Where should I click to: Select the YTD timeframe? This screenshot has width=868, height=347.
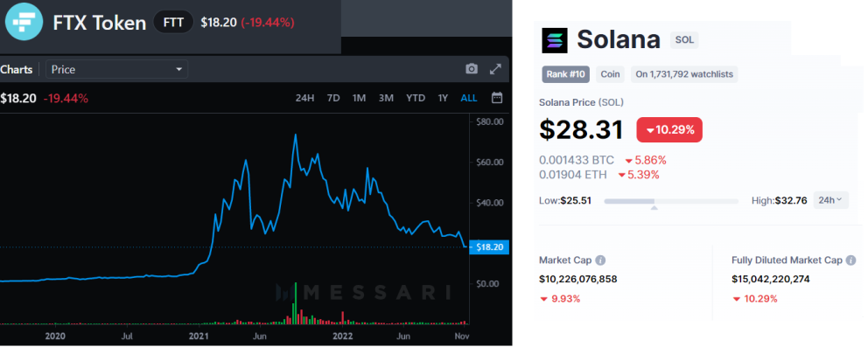(x=416, y=99)
